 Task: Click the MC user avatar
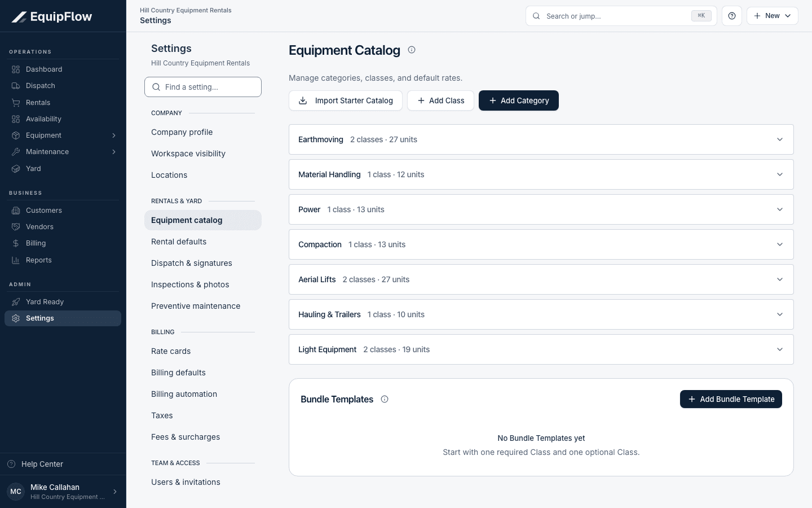click(16, 492)
